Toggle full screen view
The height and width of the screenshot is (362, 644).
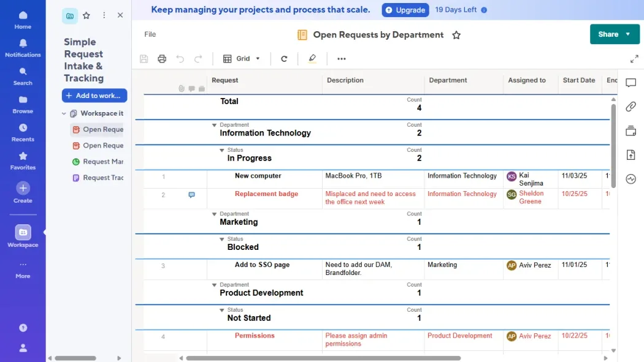point(634,59)
